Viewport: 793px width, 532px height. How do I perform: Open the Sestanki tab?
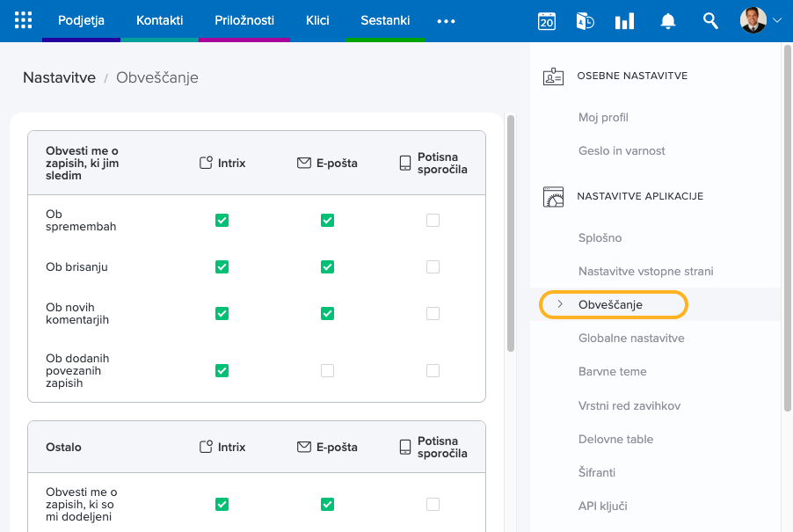(x=385, y=20)
